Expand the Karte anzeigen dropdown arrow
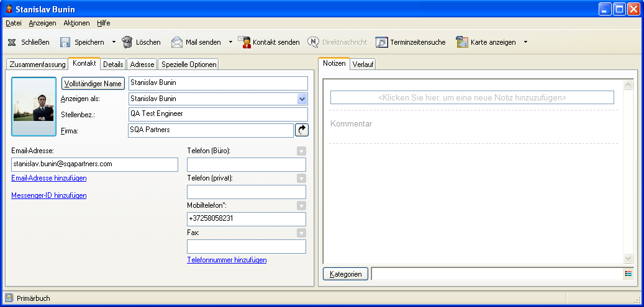Screen dimensions: 644x307 click(525, 42)
